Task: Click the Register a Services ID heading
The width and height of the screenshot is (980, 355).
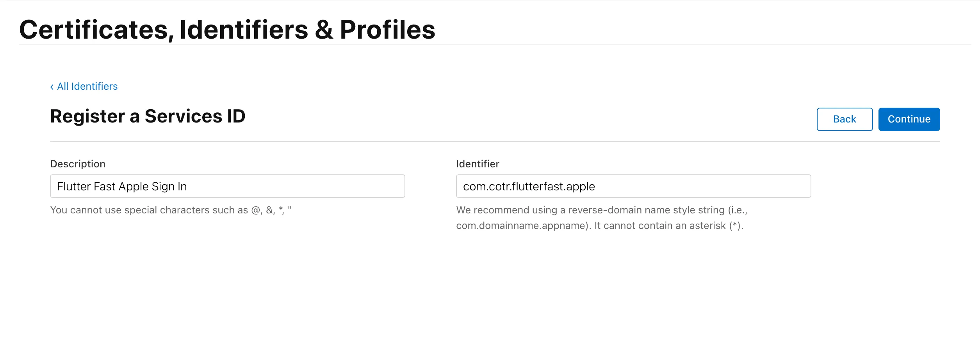Action: click(148, 116)
